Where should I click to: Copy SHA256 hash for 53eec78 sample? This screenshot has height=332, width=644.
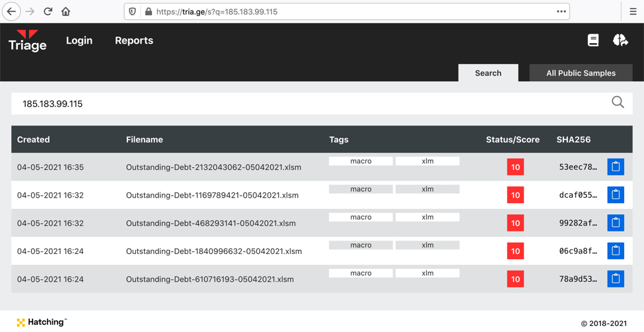tap(616, 167)
